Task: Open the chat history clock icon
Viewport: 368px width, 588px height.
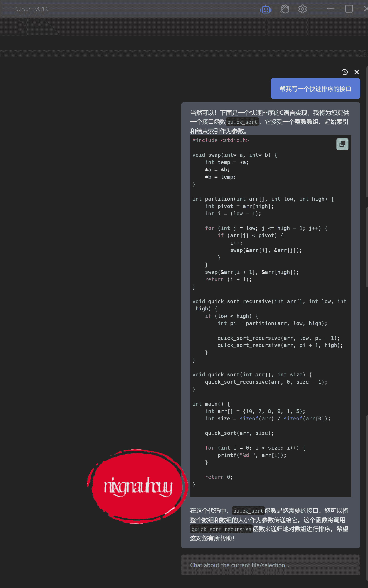Action: 344,72
